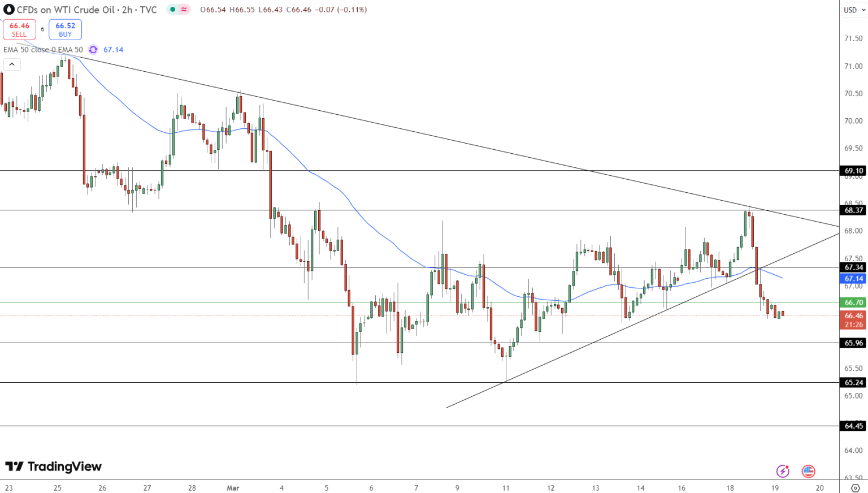Click the green market status dot indicator
Screen dimensions: 868x493
[x=172, y=10]
